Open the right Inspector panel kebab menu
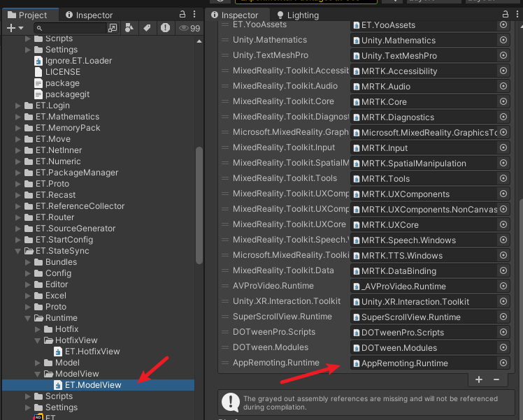This screenshot has height=420, width=523. 517,14
